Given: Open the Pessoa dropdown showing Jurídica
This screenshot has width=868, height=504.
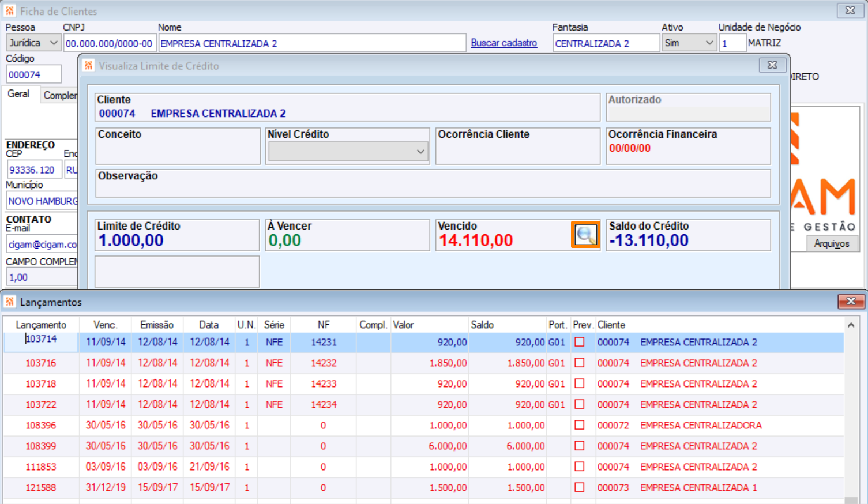Looking at the screenshot, I should coord(33,43).
